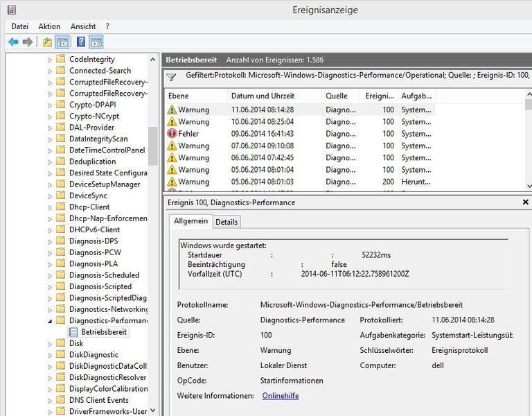The height and width of the screenshot is (416, 532).
Task: Select the Diagnosis-PLA tree item
Action: coord(94,263)
